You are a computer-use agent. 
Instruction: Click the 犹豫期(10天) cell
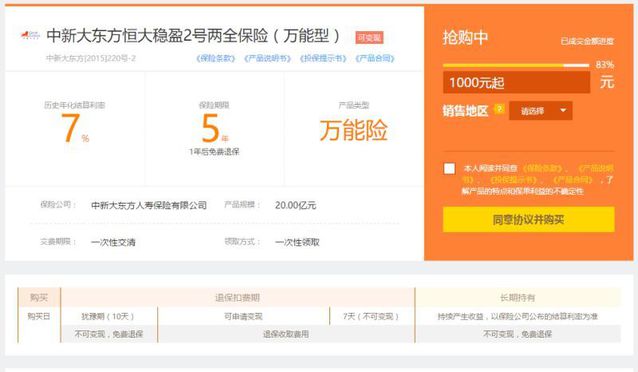point(108,316)
